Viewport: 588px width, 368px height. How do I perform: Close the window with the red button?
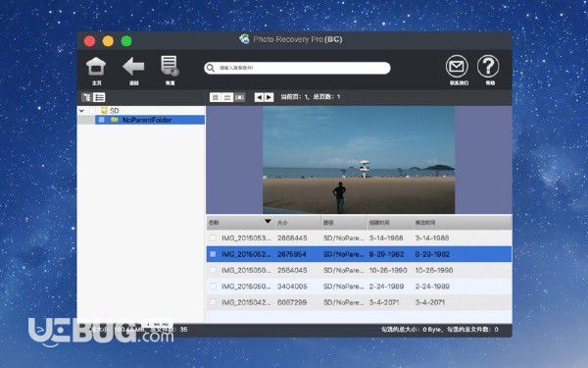[x=89, y=41]
